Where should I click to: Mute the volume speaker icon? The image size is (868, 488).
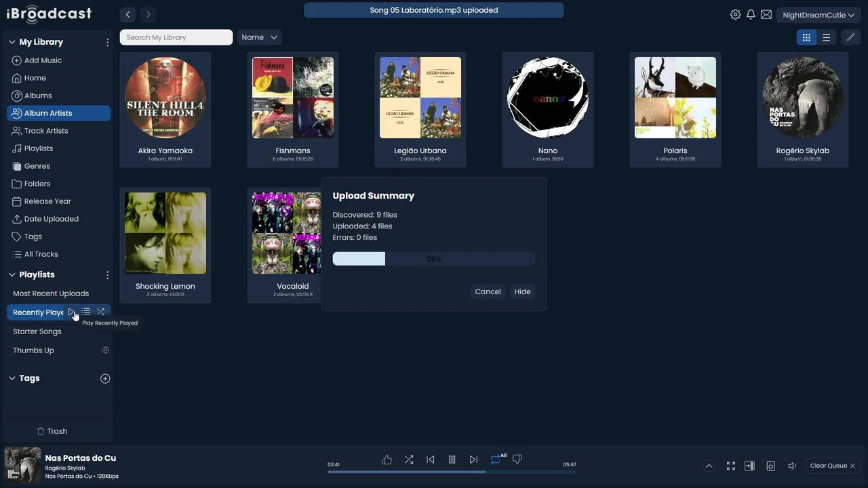[x=791, y=466]
